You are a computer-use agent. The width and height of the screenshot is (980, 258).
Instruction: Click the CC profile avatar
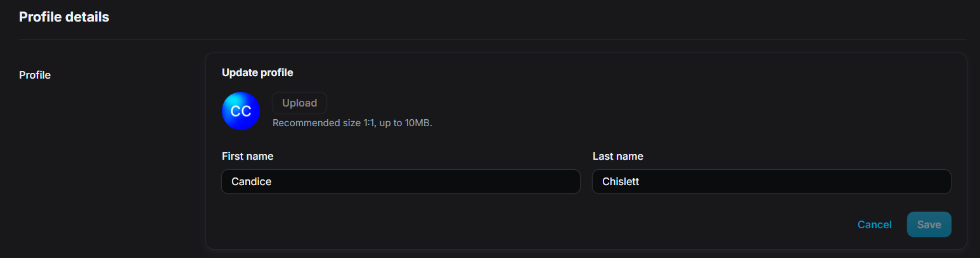click(241, 111)
